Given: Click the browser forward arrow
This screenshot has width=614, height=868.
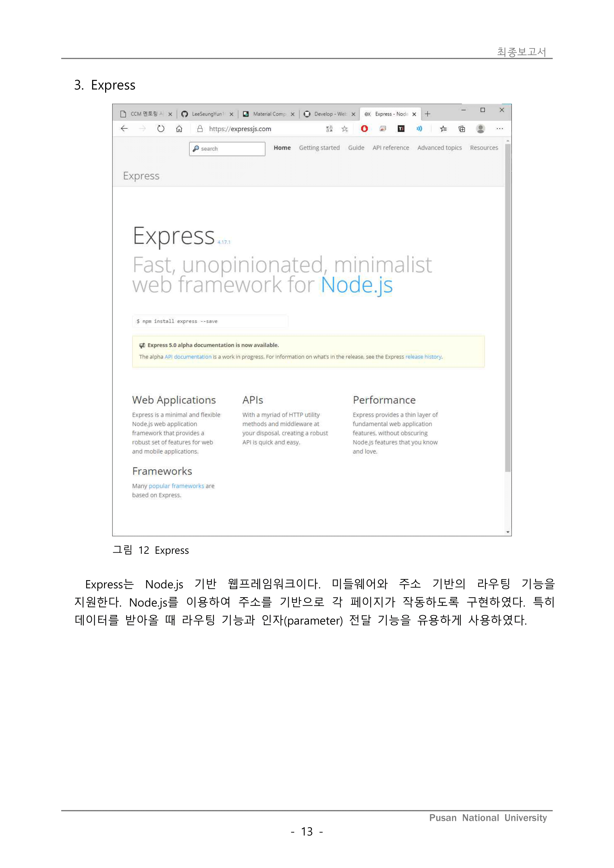Looking at the screenshot, I should point(142,129).
